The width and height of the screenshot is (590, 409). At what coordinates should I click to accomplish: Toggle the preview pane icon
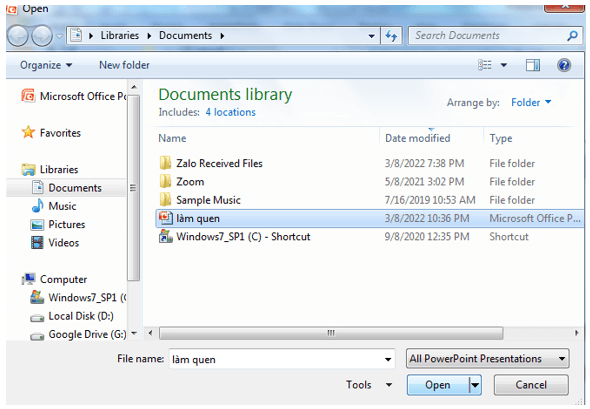click(532, 65)
